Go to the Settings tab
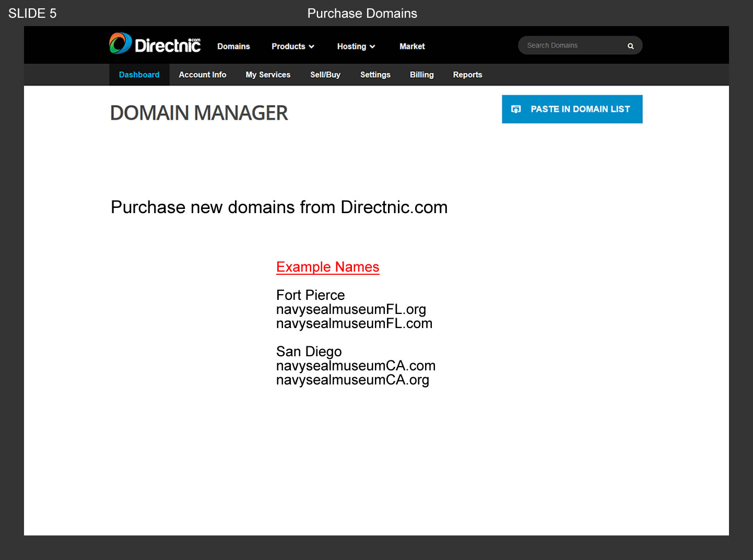 pos(375,75)
